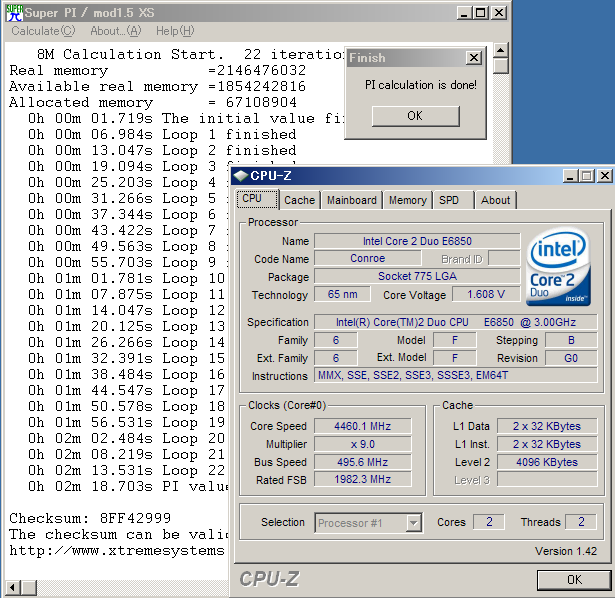Close the Super PI window
This screenshot has width=615, height=598.
tap(499, 13)
